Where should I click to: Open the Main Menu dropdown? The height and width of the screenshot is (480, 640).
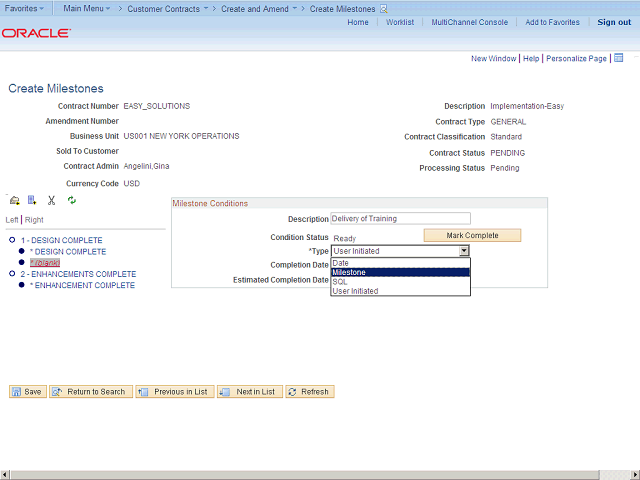pyautogui.click(x=87, y=8)
